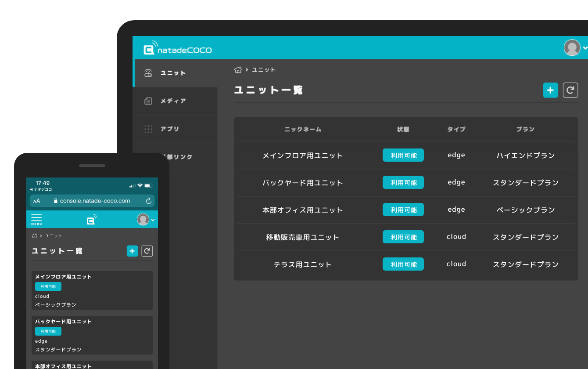Open the バックヤード用ユニット card on the phone
This screenshot has height=369, width=588.
92,335
